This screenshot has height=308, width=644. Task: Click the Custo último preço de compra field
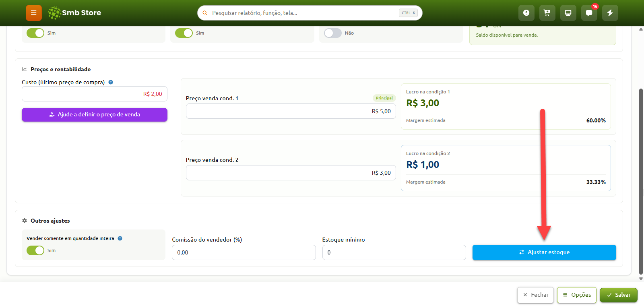[95, 94]
